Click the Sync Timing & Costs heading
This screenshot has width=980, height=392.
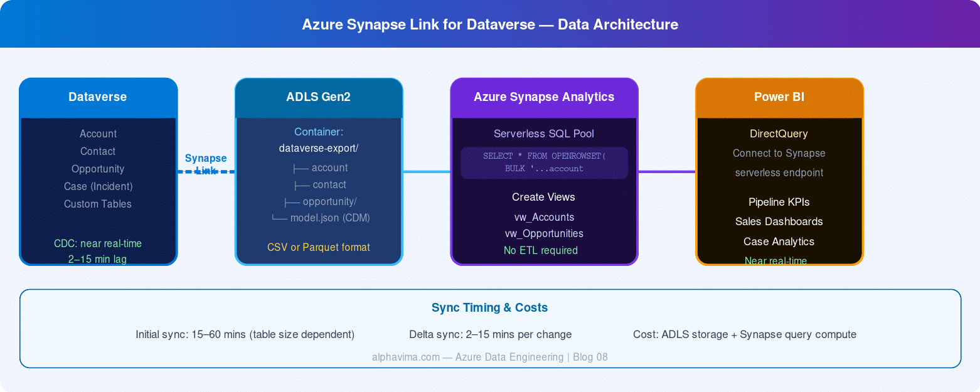point(490,307)
